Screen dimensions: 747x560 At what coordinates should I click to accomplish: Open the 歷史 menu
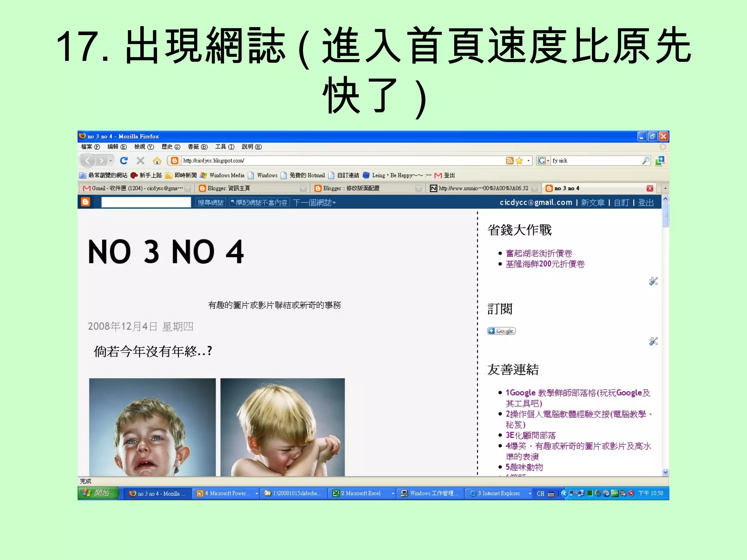[171, 147]
